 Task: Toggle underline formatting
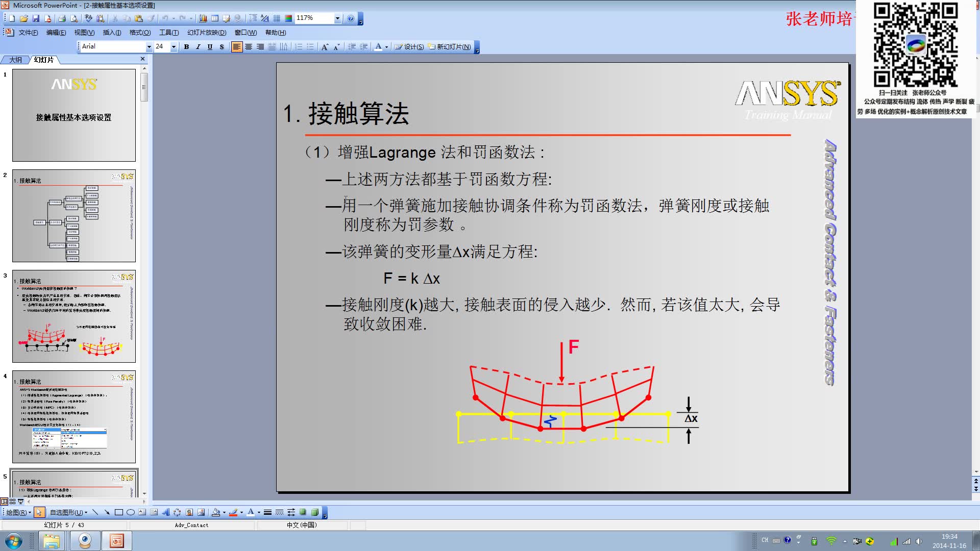(210, 46)
